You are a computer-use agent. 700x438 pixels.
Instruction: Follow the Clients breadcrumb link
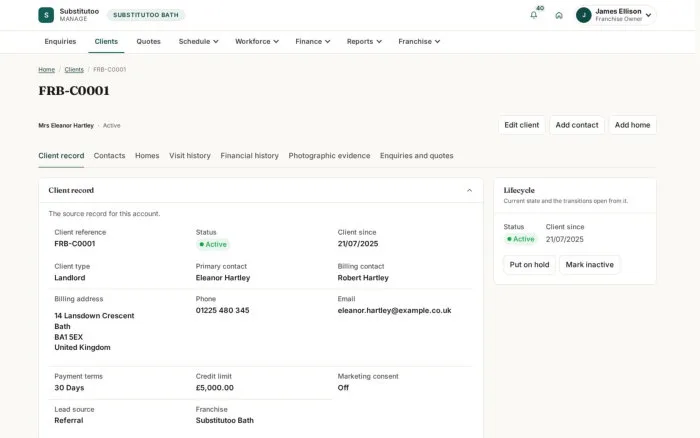click(74, 70)
